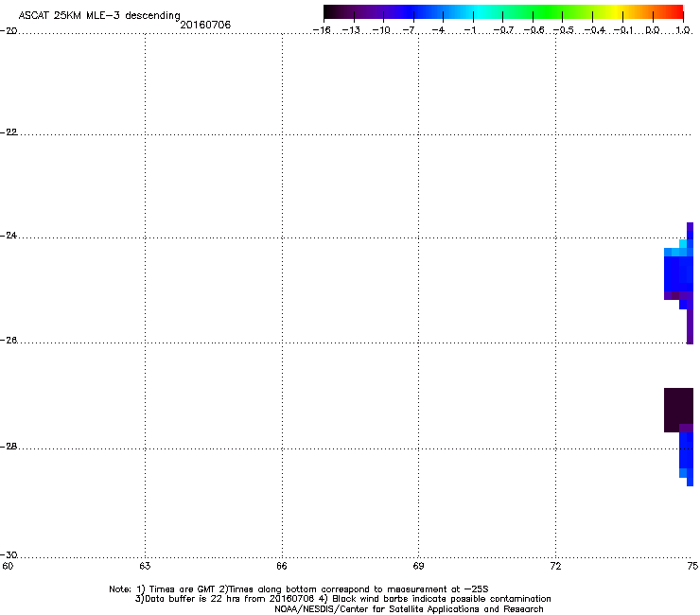
Task: Select the 1.0 label on the color scale
Action: 683,30
